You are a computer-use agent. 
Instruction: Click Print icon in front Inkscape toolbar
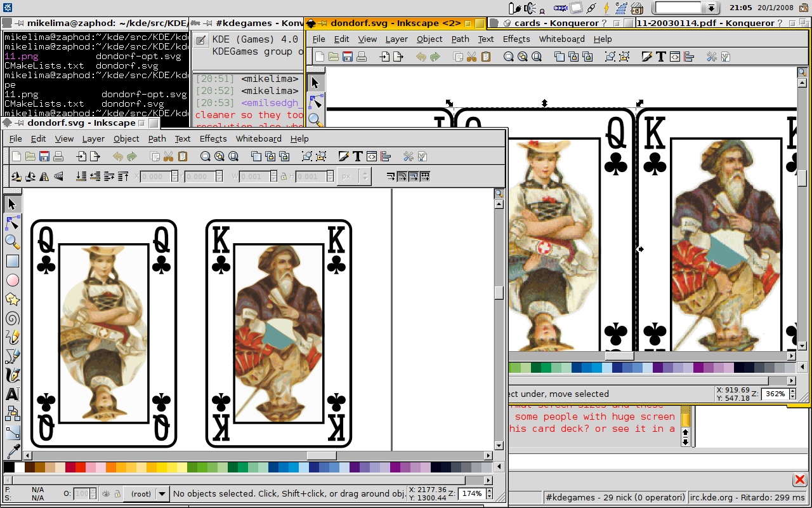[58, 156]
